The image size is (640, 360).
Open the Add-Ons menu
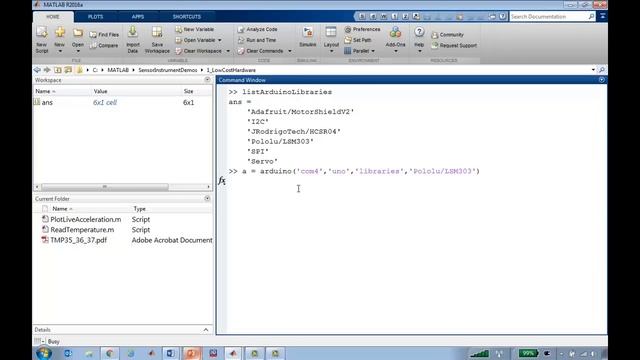point(395,39)
